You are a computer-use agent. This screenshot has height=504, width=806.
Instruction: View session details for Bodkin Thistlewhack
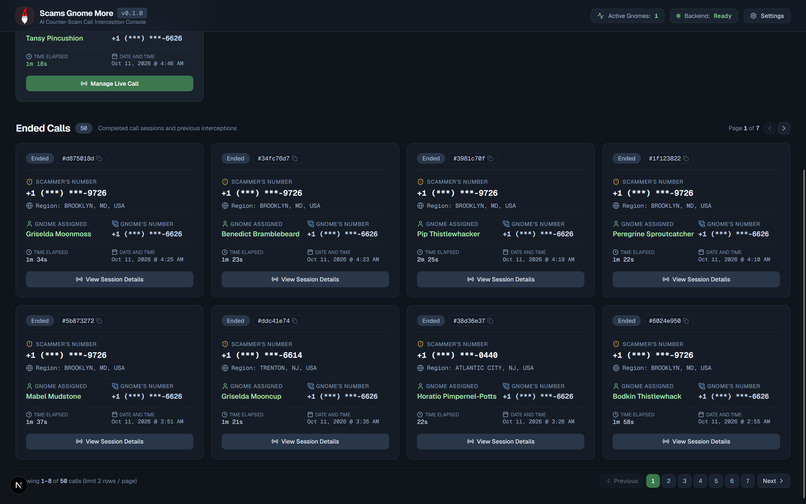coord(696,441)
